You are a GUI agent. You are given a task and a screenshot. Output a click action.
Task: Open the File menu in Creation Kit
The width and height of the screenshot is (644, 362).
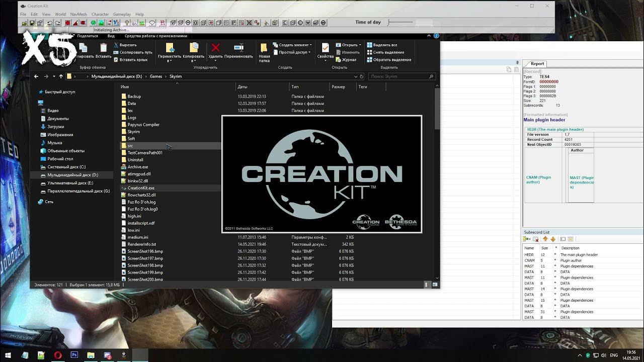pyautogui.click(x=23, y=15)
